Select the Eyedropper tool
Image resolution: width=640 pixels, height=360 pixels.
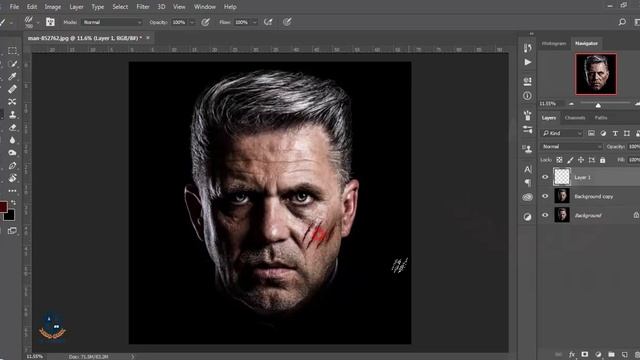(x=12, y=77)
